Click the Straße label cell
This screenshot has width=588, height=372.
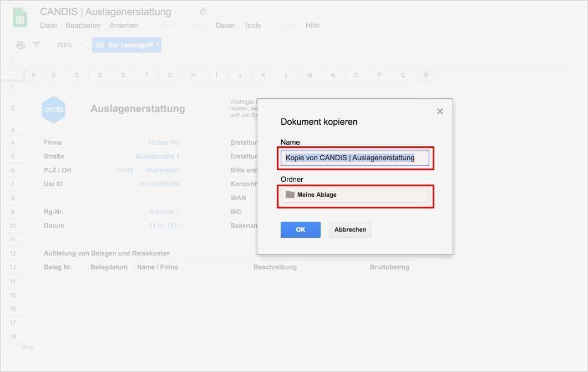[54, 156]
